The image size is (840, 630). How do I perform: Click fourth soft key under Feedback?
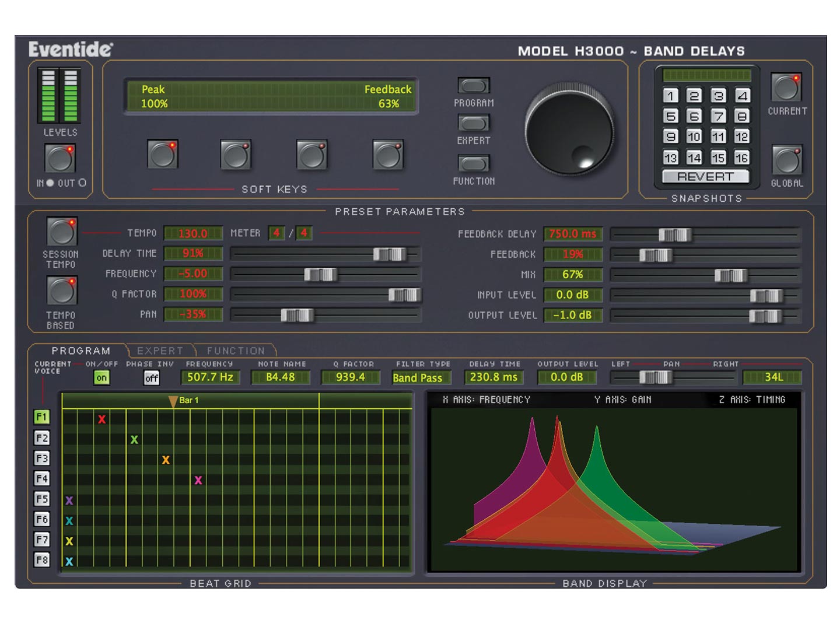tap(388, 155)
